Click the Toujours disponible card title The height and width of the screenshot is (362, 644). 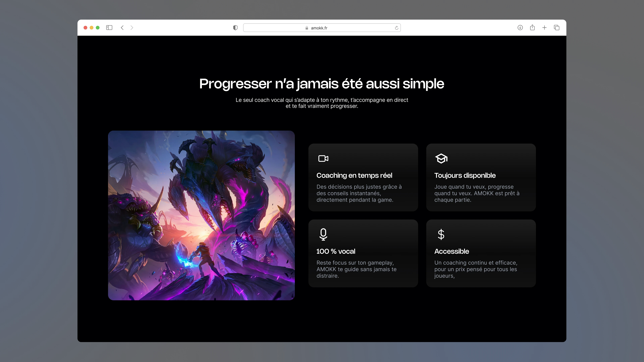point(465,175)
